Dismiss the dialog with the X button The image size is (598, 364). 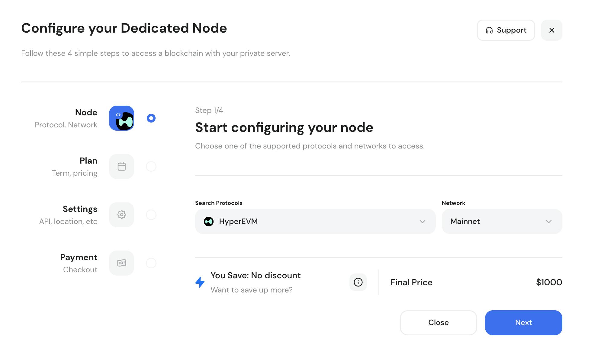[x=551, y=30]
